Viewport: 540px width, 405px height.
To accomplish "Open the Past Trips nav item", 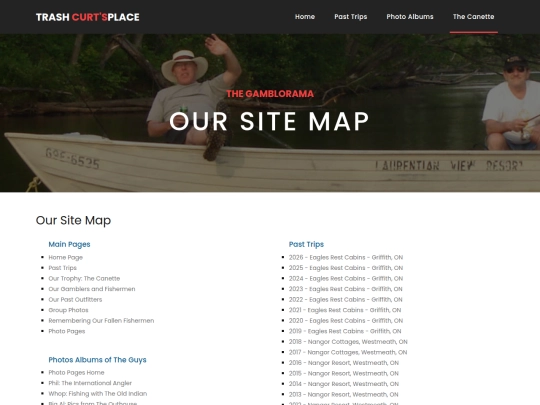I will 351,17.
